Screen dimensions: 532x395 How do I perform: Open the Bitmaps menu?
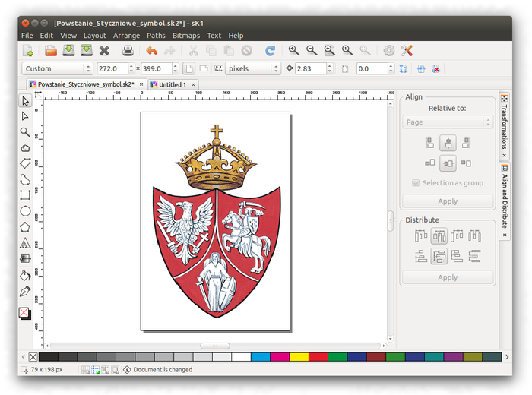pos(186,36)
